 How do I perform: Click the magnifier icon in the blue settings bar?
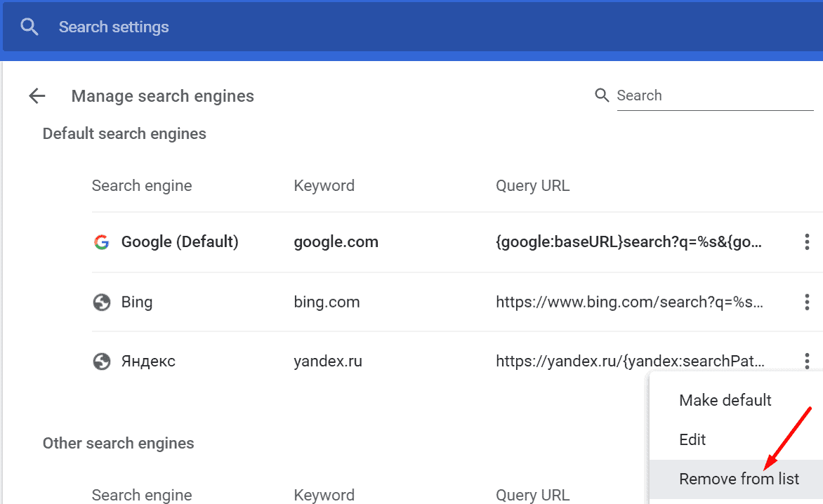coord(29,27)
